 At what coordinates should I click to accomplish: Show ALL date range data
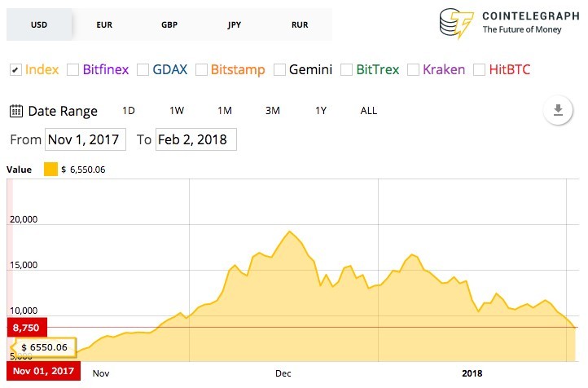point(369,111)
